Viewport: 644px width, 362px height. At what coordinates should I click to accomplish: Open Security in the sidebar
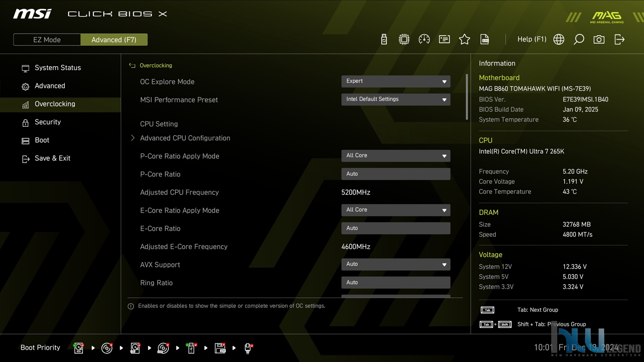coord(60,122)
